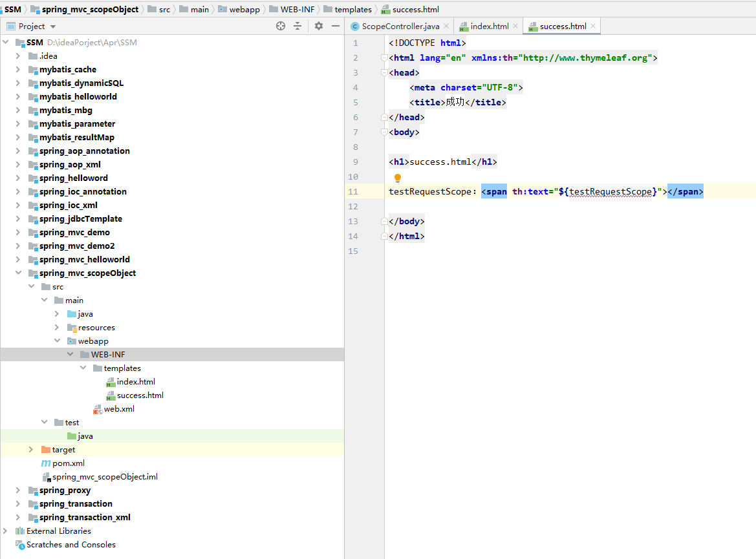Click templates in the breadcrumb bar
The image size is (756, 559).
pyautogui.click(x=353, y=10)
